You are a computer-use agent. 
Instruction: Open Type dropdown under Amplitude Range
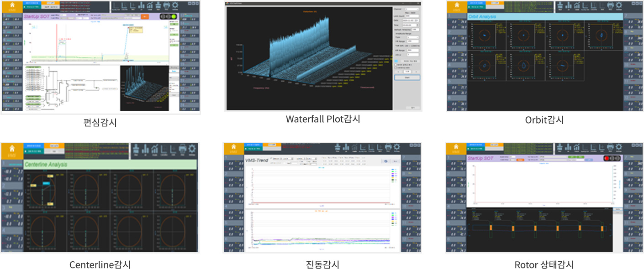click(x=413, y=37)
